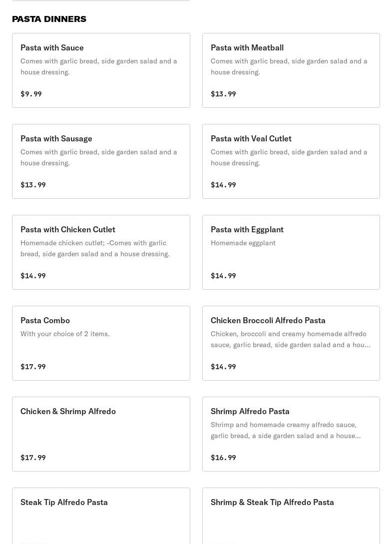This screenshot has width=392, height=544.
Task: Select Shrimp & Steak Tip Alfredo Pasta
Action: tap(291, 516)
